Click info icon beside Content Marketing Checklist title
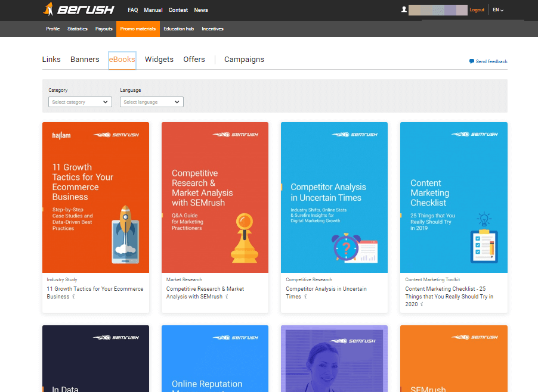Viewport: 538px width, 392px height. click(422, 304)
